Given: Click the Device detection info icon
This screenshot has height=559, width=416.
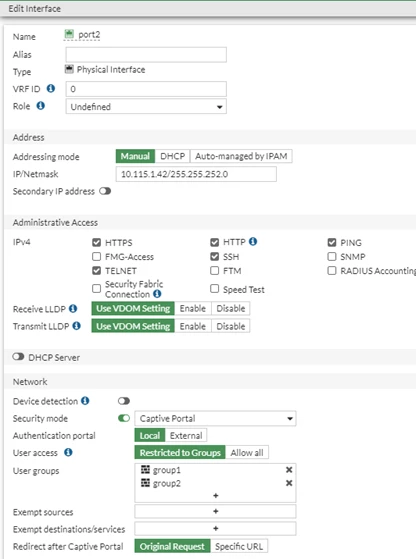Looking at the screenshot, I should 85,401.
